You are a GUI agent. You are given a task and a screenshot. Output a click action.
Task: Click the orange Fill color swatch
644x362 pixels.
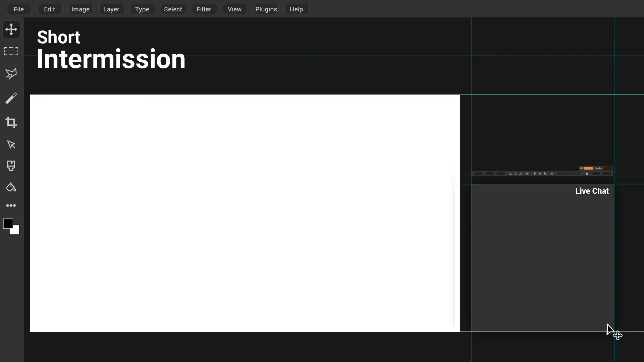point(589,168)
